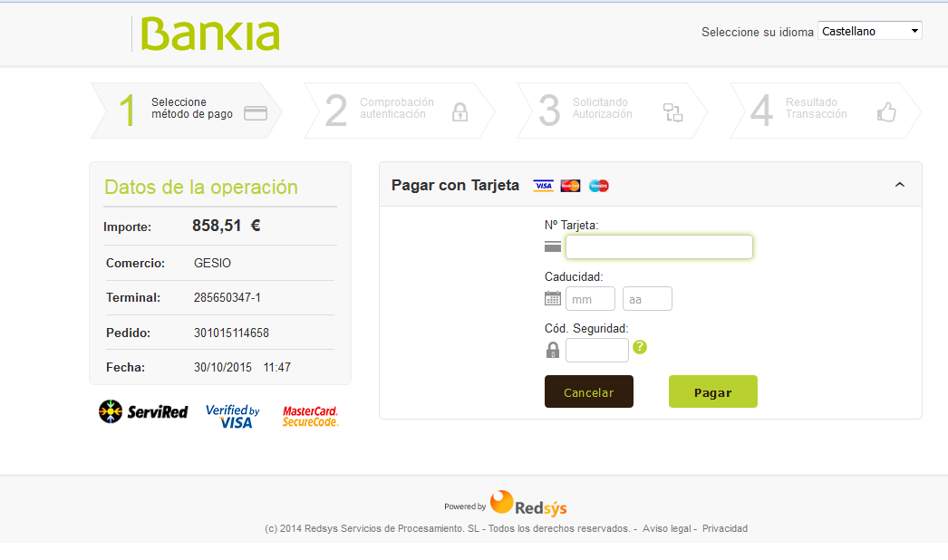Click the ServiRed logo
Viewport: 948px width, 560px height.
click(143, 411)
